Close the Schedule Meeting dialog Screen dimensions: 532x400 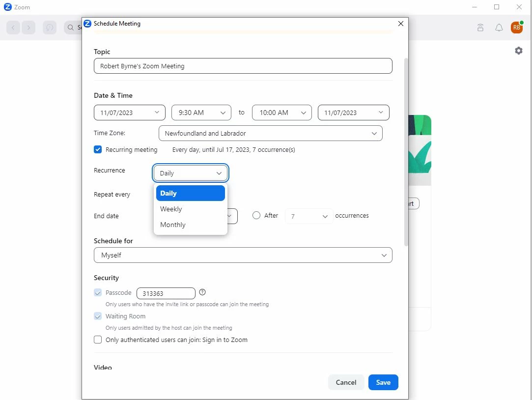401,24
